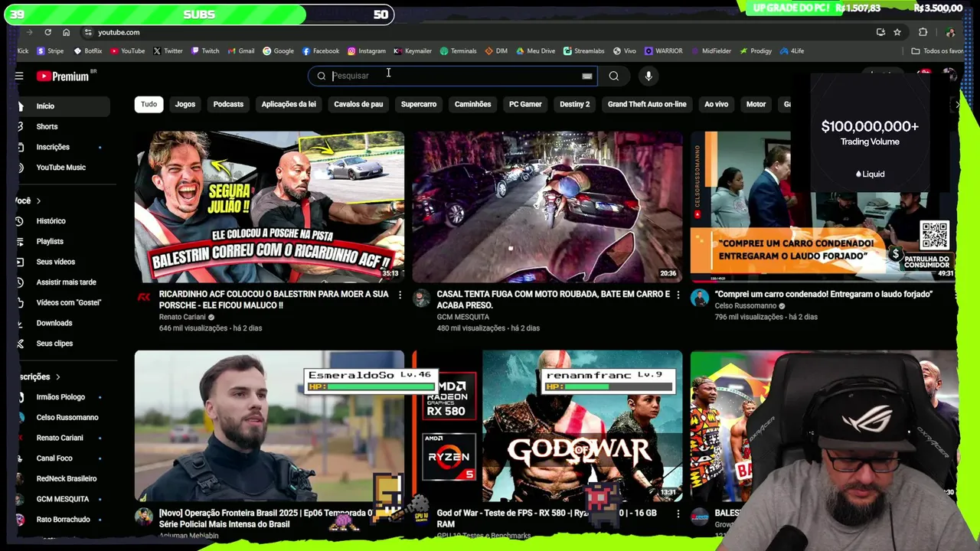Open the Streamlabs bookmark

click(x=584, y=51)
